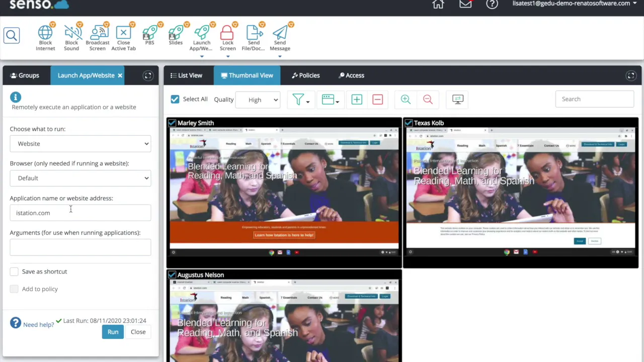Open Texas Kolb's screen thumbnail
This screenshot has width=644, height=362.
click(x=521, y=192)
